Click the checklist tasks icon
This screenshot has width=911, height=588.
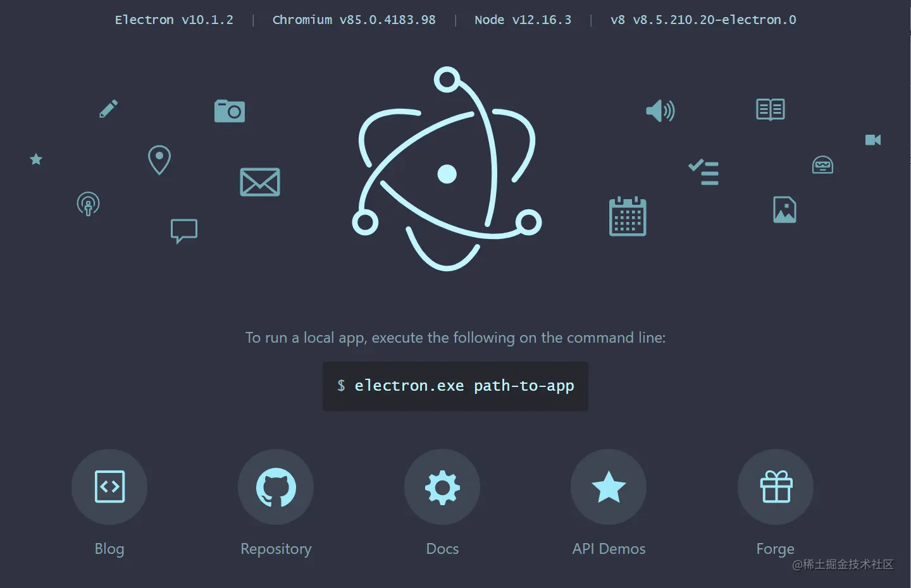pos(703,172)
